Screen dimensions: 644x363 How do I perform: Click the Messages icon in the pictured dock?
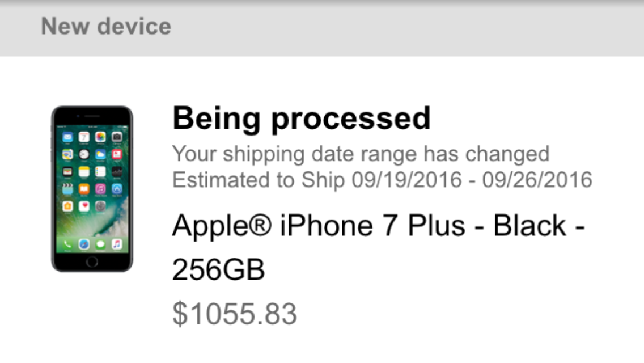100,244
